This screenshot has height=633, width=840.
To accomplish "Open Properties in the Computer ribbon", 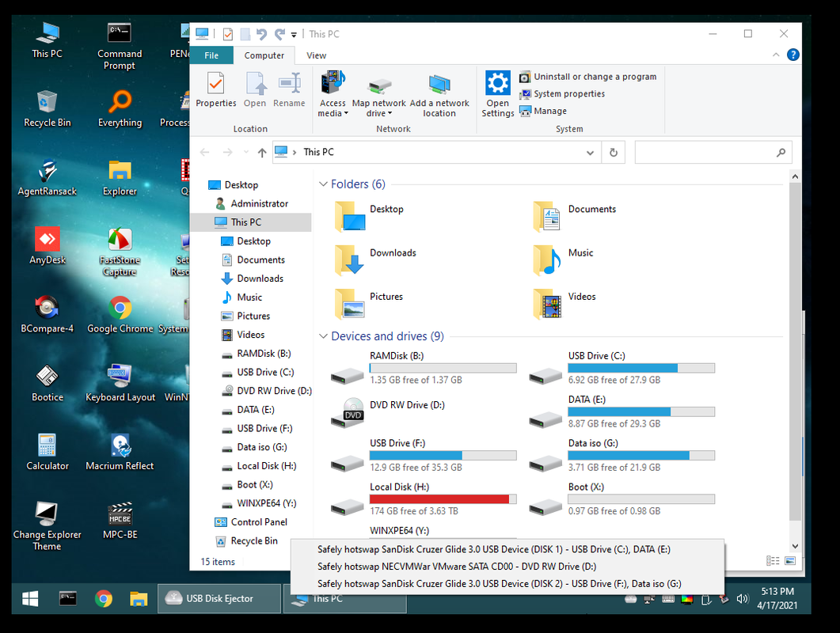I will point(216,90).
